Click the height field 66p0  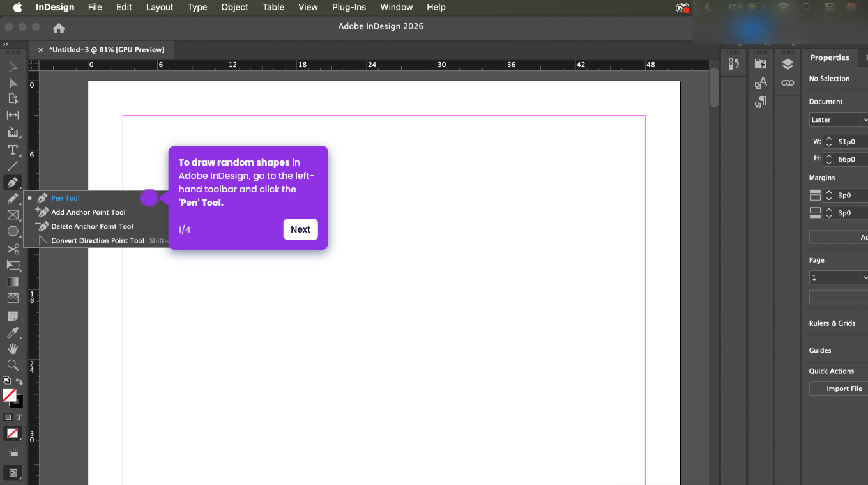pos(851,158)
